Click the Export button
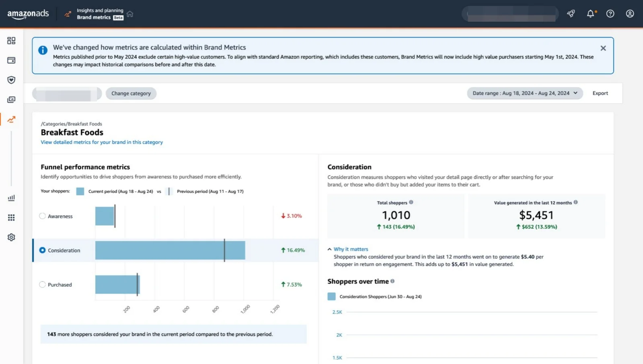This screenshot has width=643, height=364. click(x=600, y=93)
